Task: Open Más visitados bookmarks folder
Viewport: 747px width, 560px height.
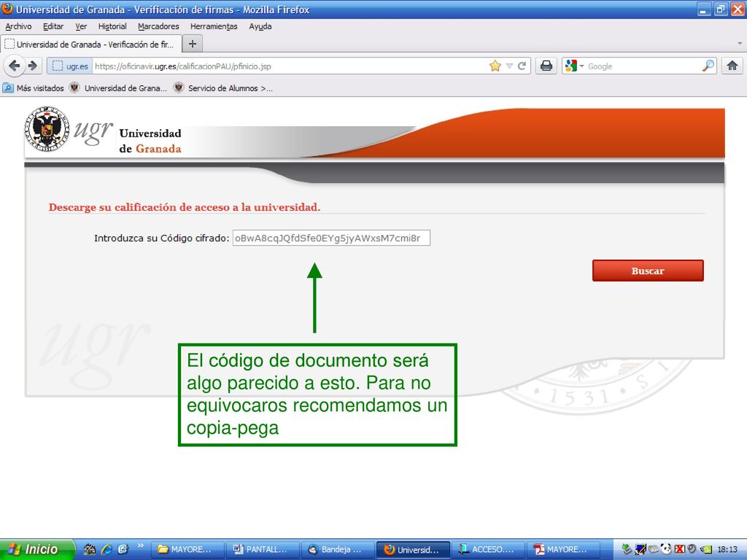Action: click(x=34, y=88)
